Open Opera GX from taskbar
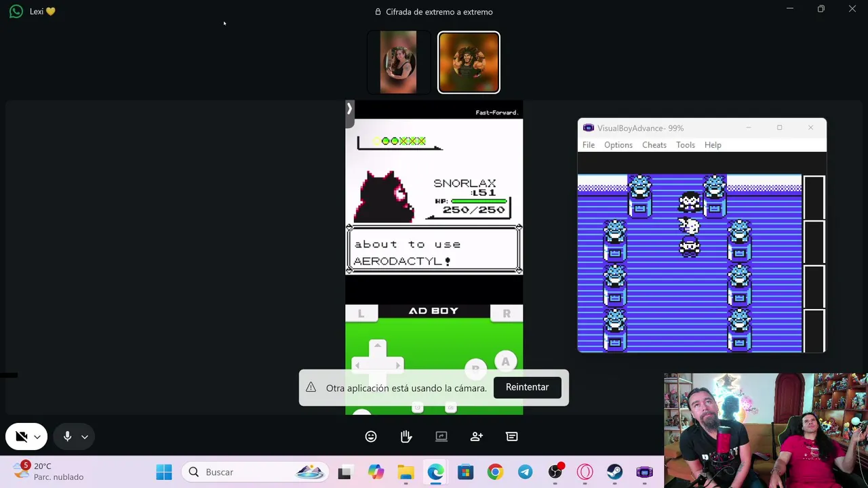Image resolution: width=868 pixels, height=488 pixels. 585,472
